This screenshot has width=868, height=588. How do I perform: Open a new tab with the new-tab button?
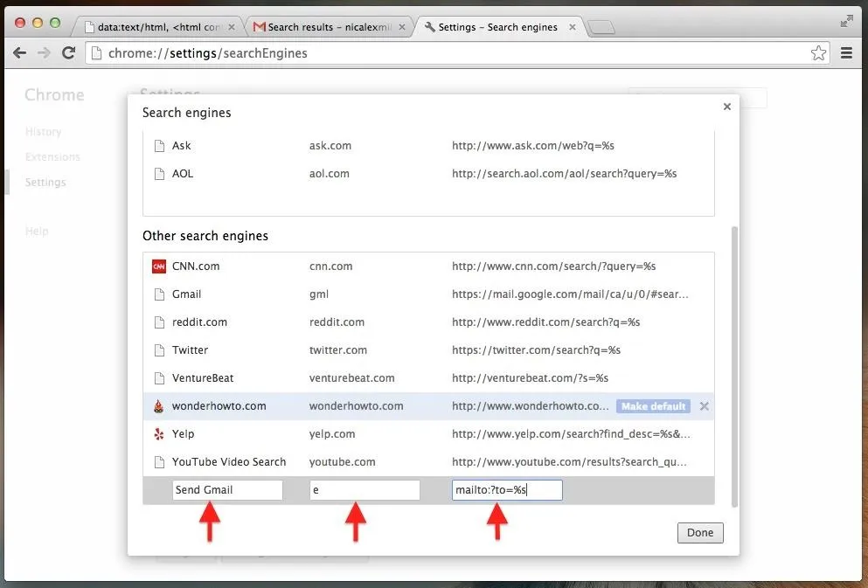point(601,27)
